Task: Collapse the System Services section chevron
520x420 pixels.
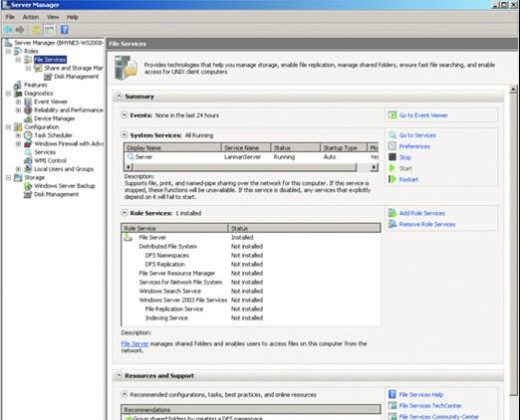Action: [125, 135]
